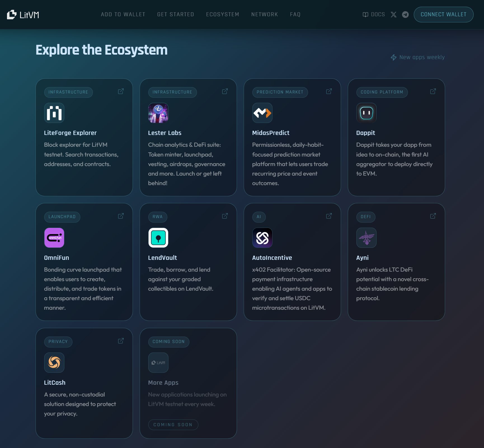Click the More Apps card title
This screenshot has height=448, width=484.
click(163, 383)
